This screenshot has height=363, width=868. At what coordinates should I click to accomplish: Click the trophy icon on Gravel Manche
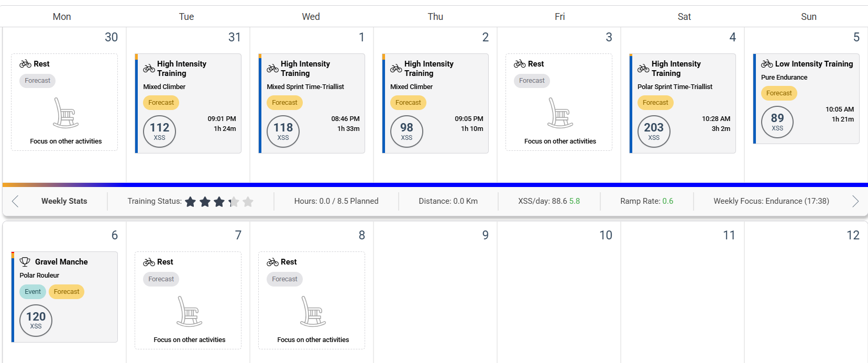pos(25,262)
